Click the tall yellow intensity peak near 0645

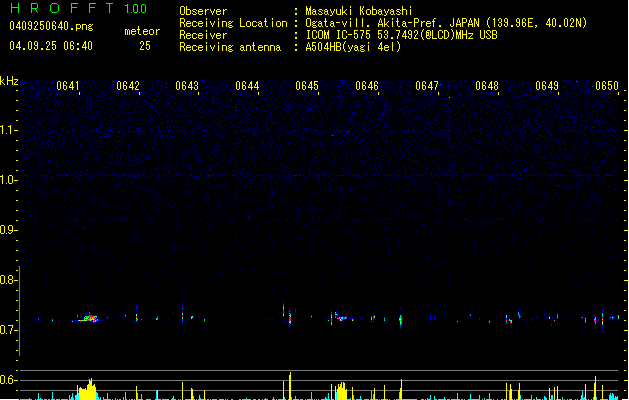pos(290,386)
